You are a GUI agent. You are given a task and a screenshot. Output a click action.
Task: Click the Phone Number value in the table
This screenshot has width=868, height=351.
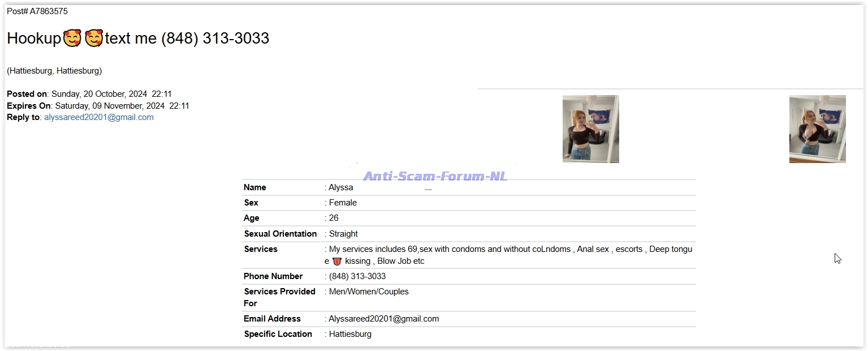[357, 276]
